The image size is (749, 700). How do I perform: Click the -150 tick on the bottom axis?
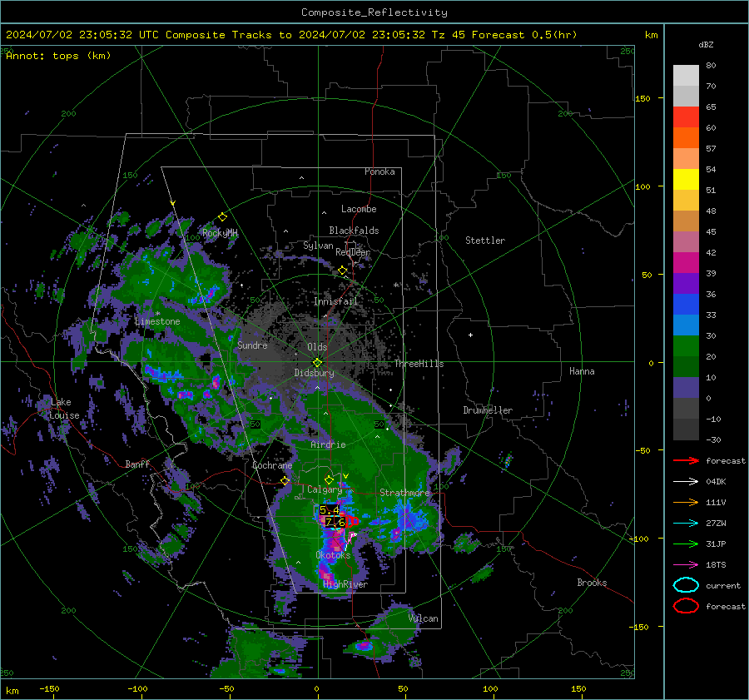tap(49, 689)
